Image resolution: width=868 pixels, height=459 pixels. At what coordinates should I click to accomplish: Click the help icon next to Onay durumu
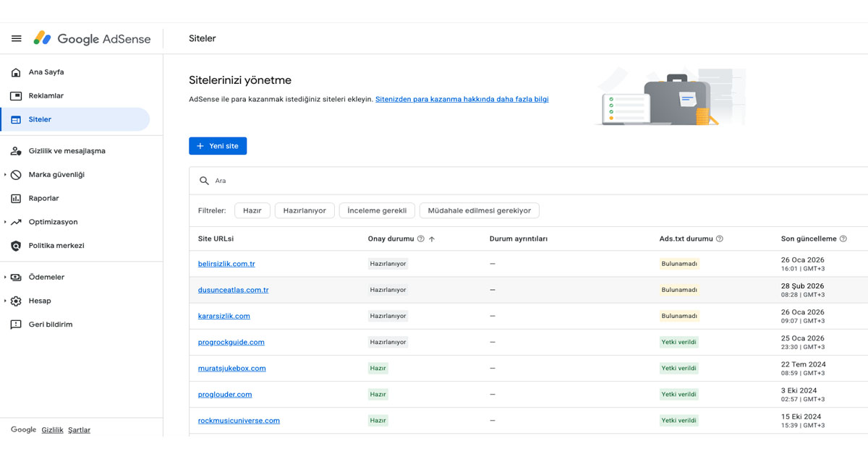[422, 239]
